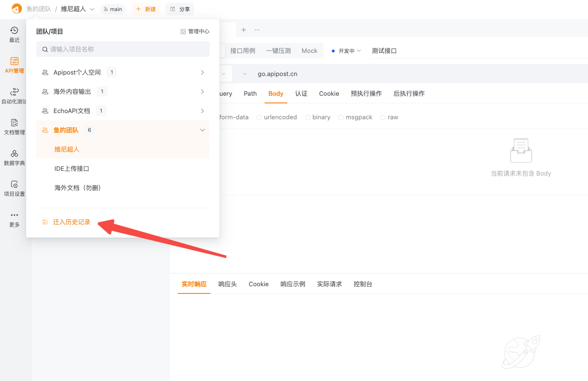Click the Apipost logo icon
588x381 pixels.
[x=17, y=9]
